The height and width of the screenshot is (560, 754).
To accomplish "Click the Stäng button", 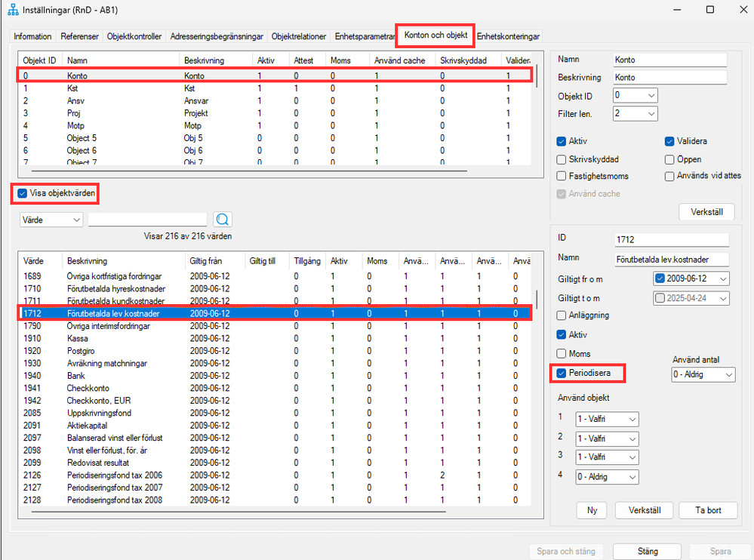I will point(648,552).
